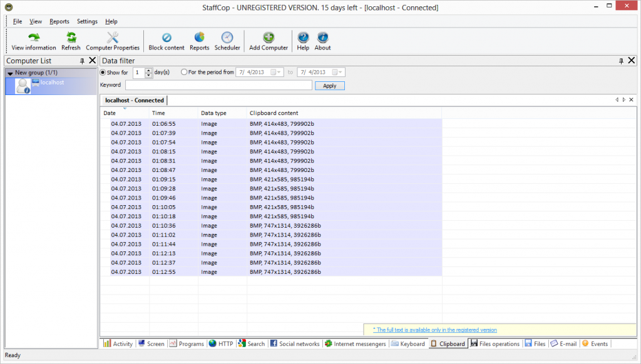641x364 pixels.
Task: Switch to the Files tab
Action: click(x=535, y=343)
